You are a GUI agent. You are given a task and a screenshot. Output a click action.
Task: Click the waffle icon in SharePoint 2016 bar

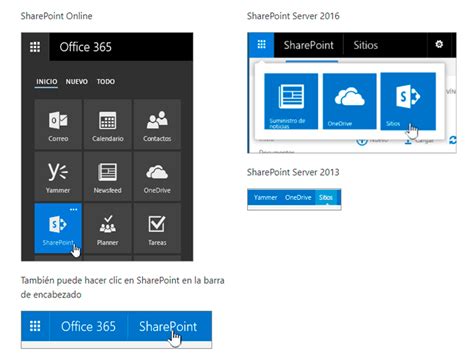[x=261, y=45]
